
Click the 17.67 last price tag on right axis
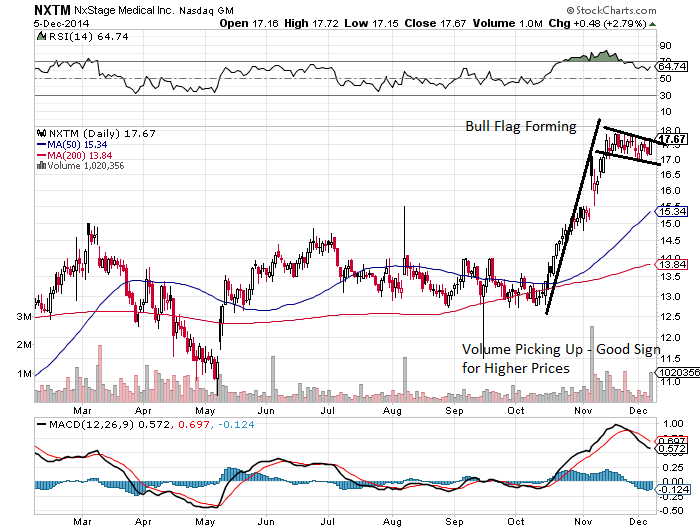tap(672, 139)
